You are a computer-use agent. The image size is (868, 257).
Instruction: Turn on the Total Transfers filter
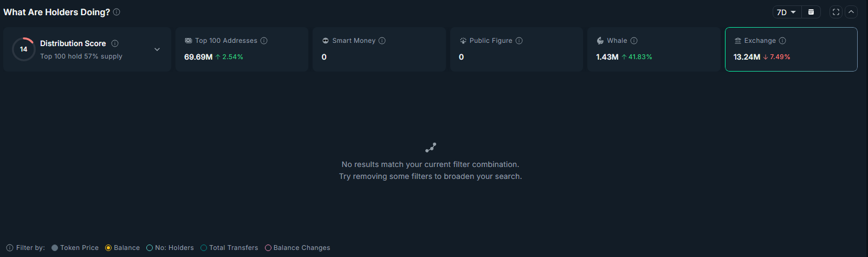pyautogui.click(x=204, y=248)
